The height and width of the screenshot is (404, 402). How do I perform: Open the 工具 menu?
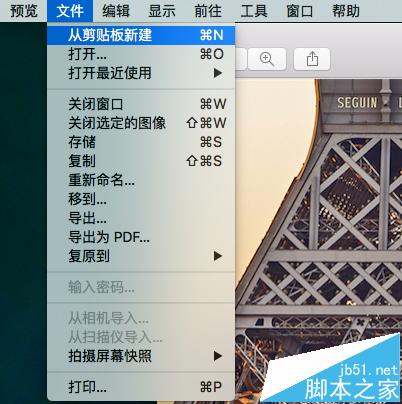tap(254, 11)
